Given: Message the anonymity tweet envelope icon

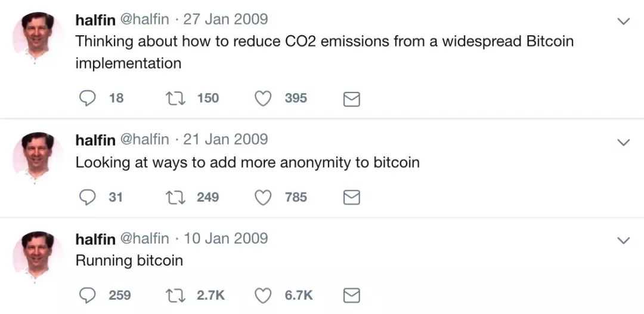Looking at the screenshot, I should coord(352,198).
